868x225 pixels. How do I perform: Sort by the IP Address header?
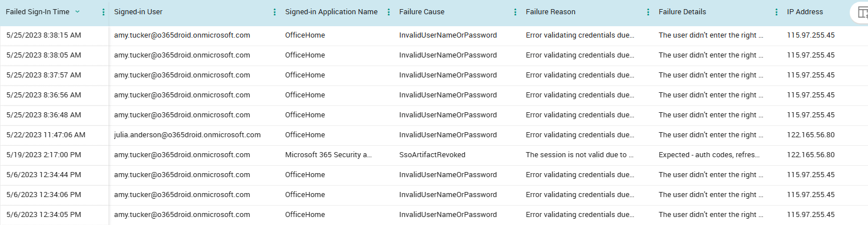click(x=805, y=12)
